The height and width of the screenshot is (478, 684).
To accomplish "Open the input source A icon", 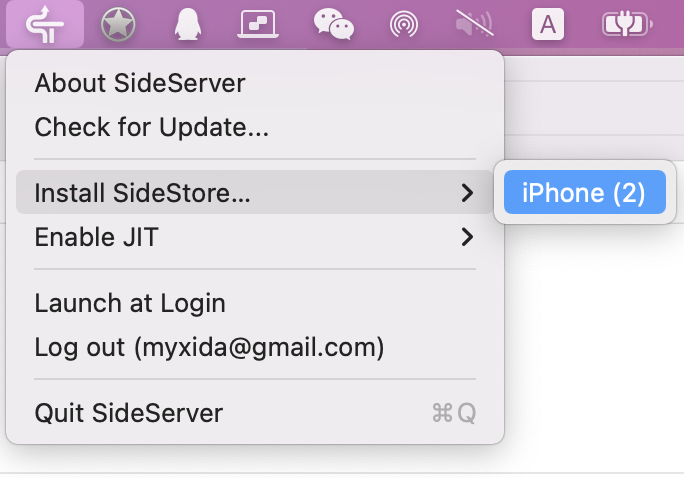I will tap(547, 24).
